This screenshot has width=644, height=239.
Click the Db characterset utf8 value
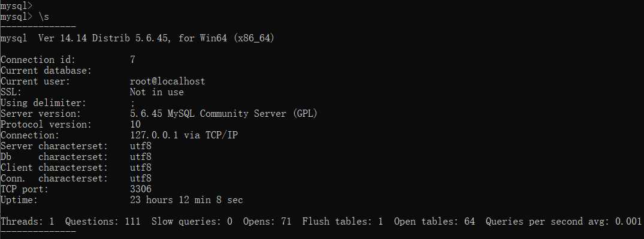pyautogui.click(x=140, y=157)
